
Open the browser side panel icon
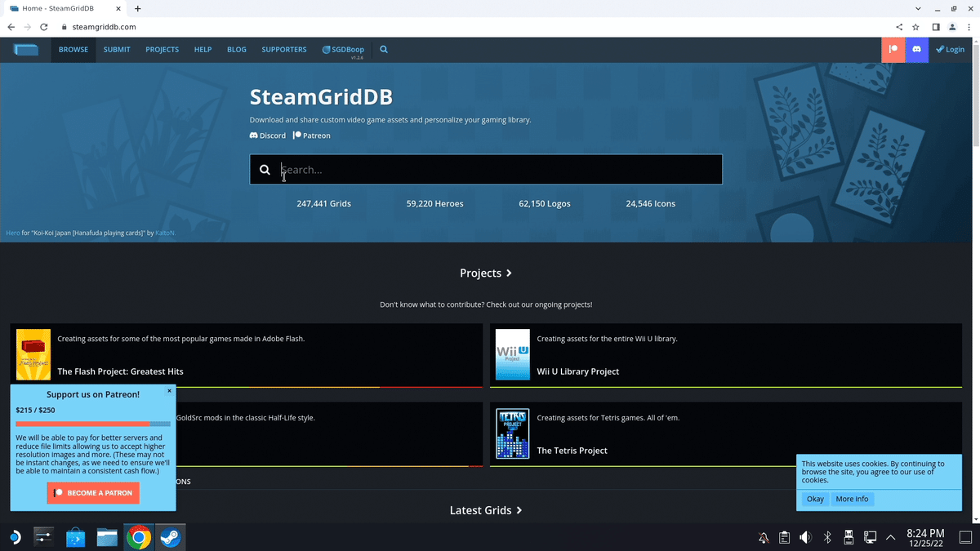(937, 27)
